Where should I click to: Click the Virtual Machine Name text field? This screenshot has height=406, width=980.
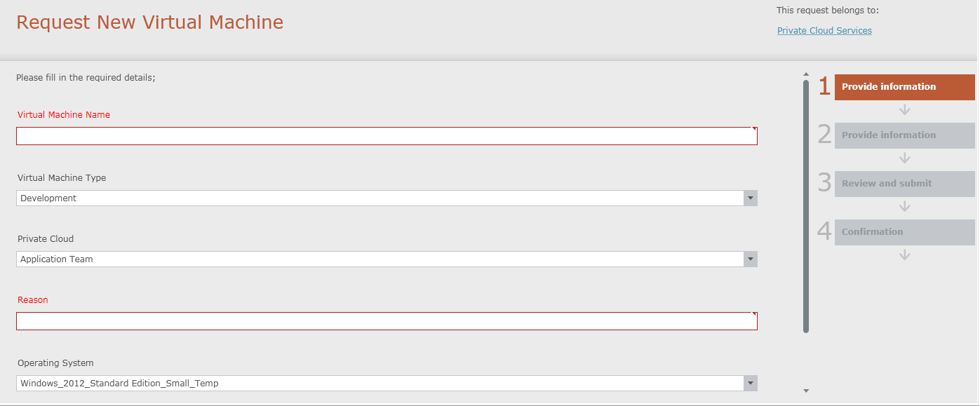click(386, 136)
